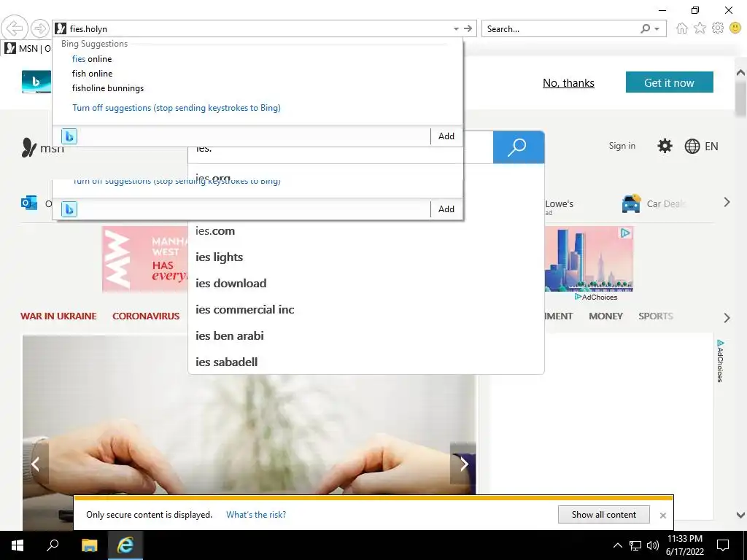Go to next story in carousel
This screenshot has width=747, height=560.
(x=463, y=464)
